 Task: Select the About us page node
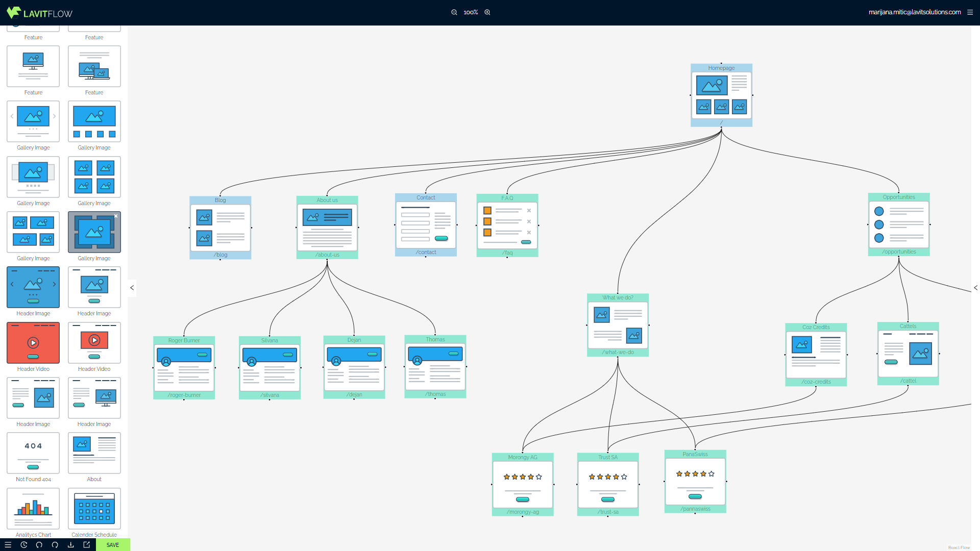(x=327, y=228)
